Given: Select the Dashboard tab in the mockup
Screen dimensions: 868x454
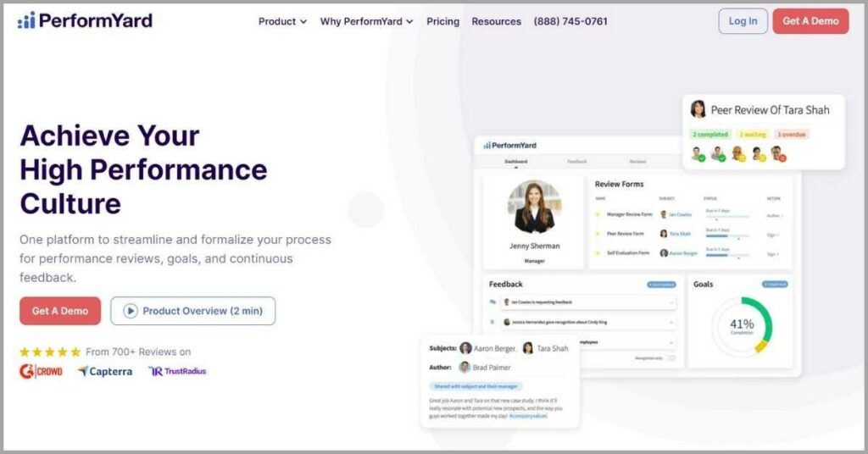Looking at the screenshot, I should pos(516,162).
